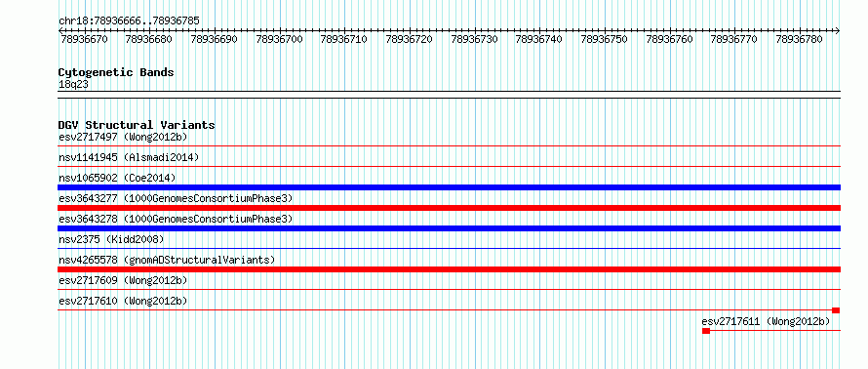
Task: Select the 18q23 band label
Action: (73, 84)
